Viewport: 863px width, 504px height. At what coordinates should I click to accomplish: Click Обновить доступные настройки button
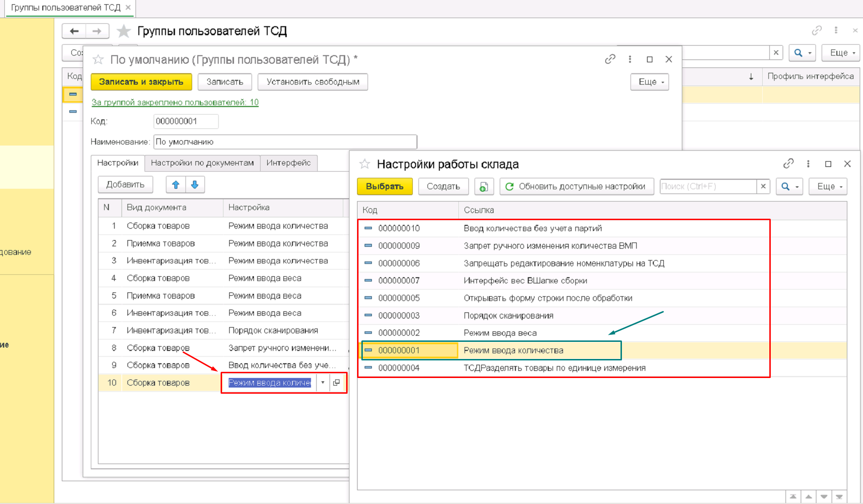[x=576, y=186]
